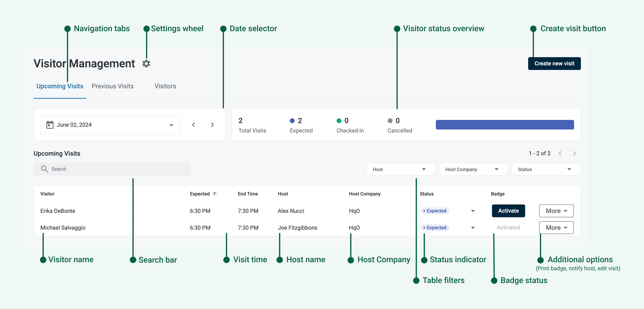The width and height of the screenshot is (644, 309).
Task: Open the Status filter dropdown
Action: 546,169
